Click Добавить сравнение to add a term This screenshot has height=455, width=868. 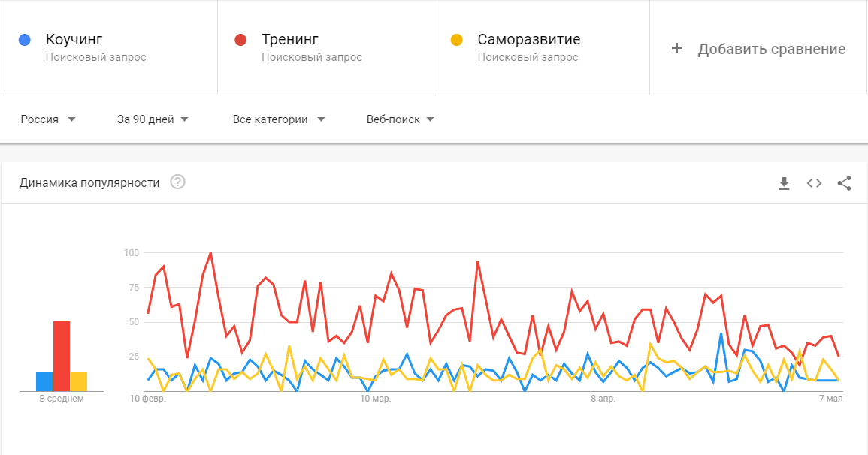pyautogui.click(x=771, y=50)
